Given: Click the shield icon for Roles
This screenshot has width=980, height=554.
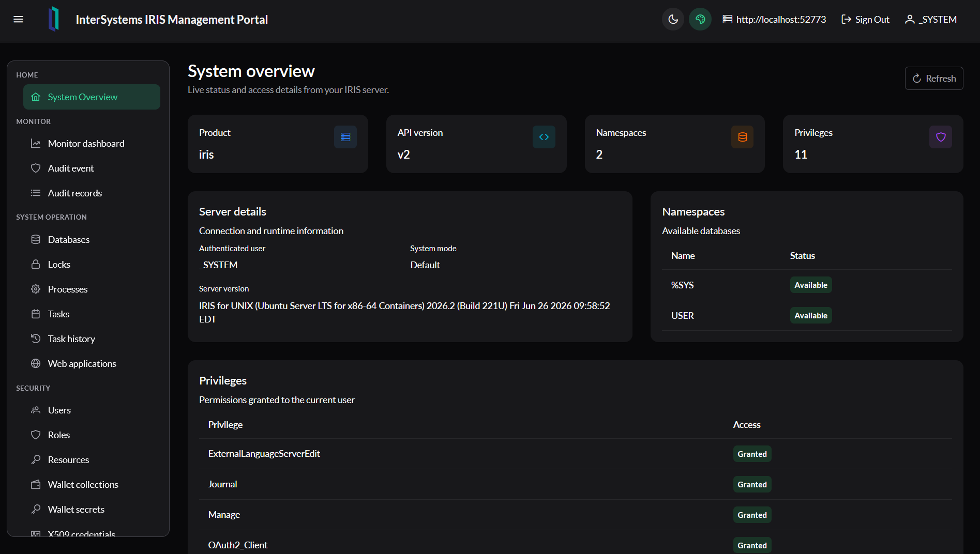Looking at the screenshot, I should coord(36,435).
